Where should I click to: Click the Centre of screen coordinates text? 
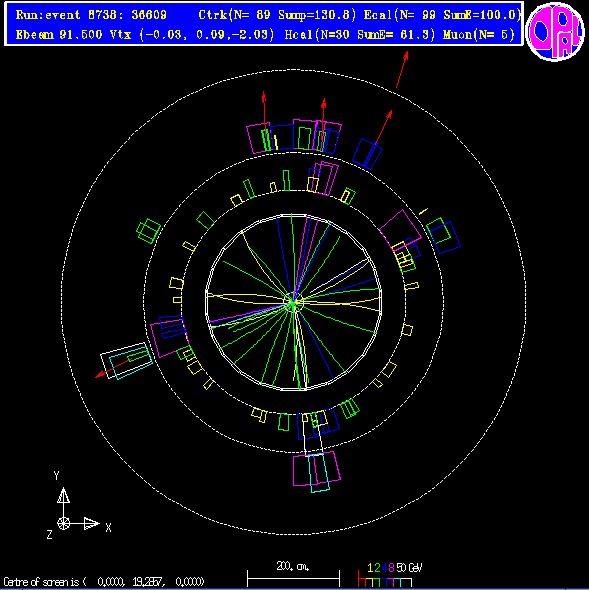(x=104, y=582)
